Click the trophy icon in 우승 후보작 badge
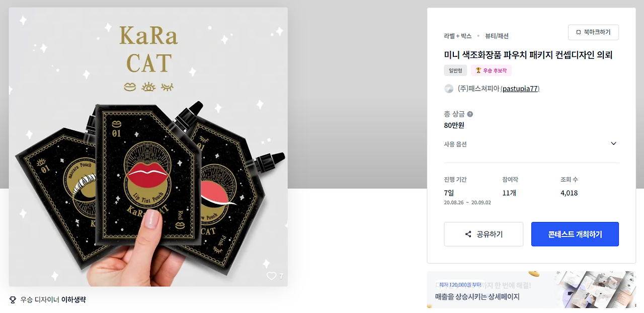Screen dimensions: 644x313 (478, 70)
